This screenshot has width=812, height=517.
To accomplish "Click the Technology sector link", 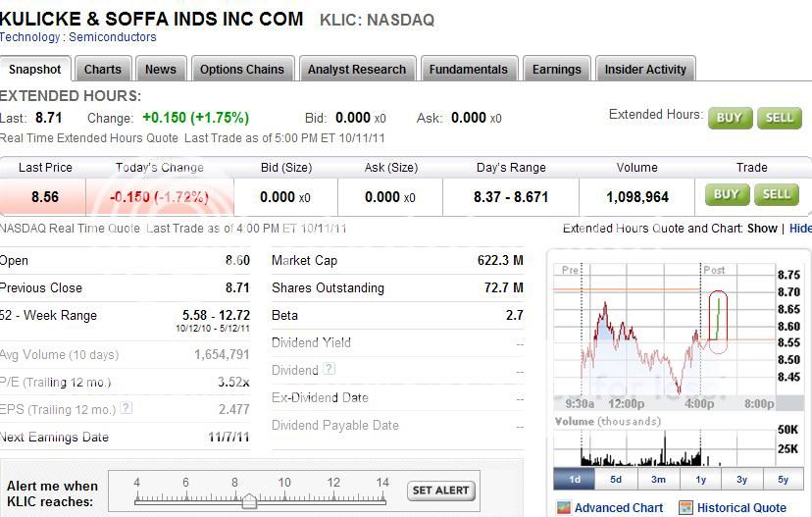I will [x=30, y=37].
